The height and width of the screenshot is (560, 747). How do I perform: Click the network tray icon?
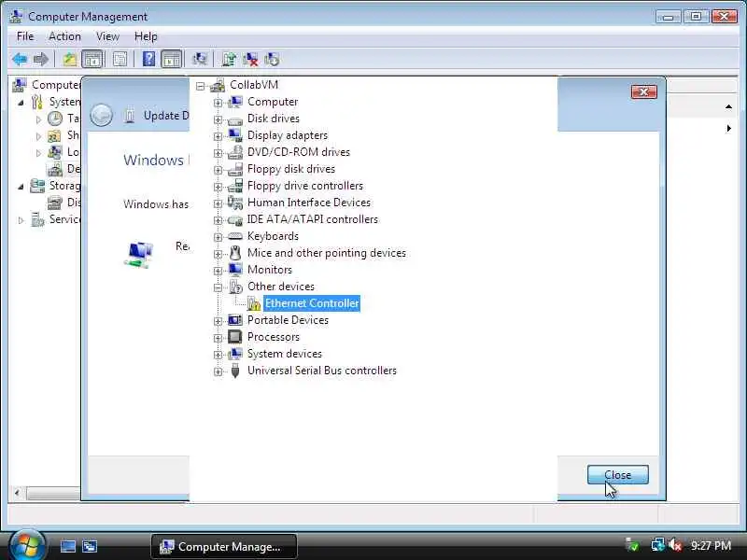click(658, 545)
